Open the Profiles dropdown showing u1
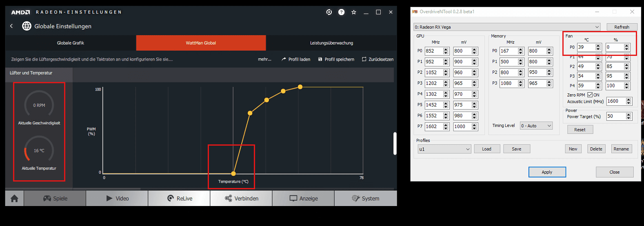Viewport: 644px width, 226px height. pyautogui.click(x=444, y=149)
